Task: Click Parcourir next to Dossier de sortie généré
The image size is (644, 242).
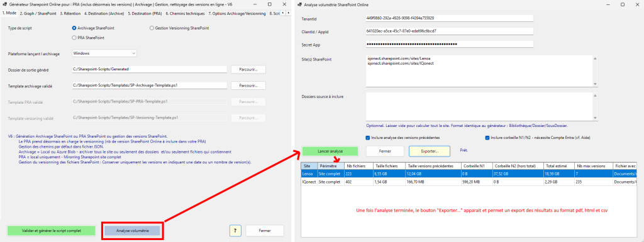Action: pos(248,70)
